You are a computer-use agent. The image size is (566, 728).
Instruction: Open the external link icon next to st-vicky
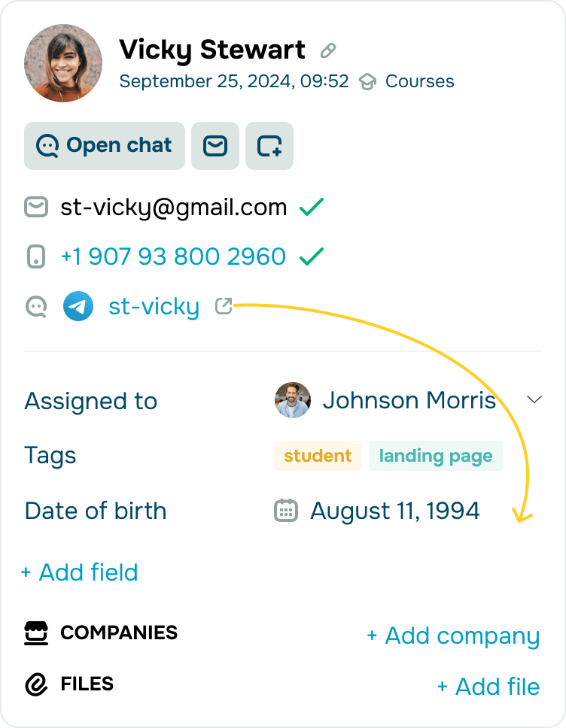224,306
